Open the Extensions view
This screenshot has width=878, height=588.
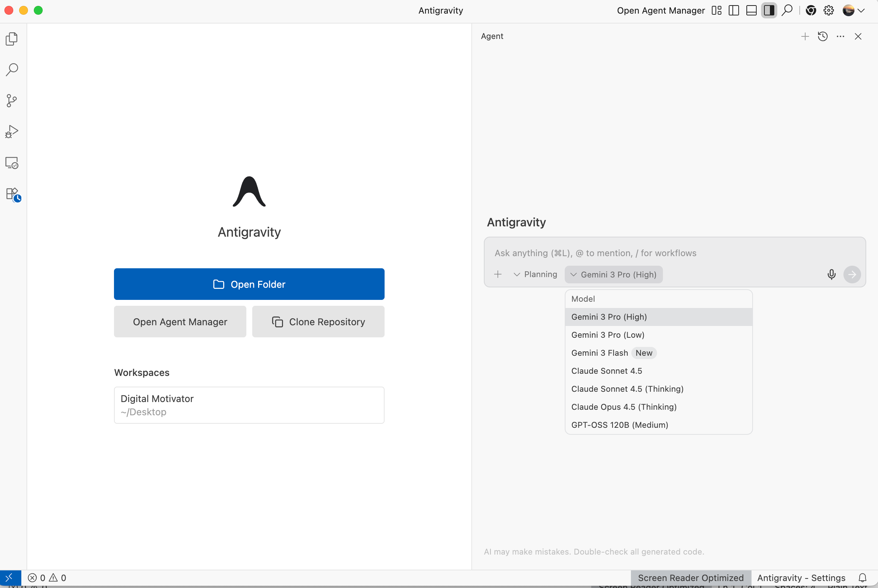(13, 194)
